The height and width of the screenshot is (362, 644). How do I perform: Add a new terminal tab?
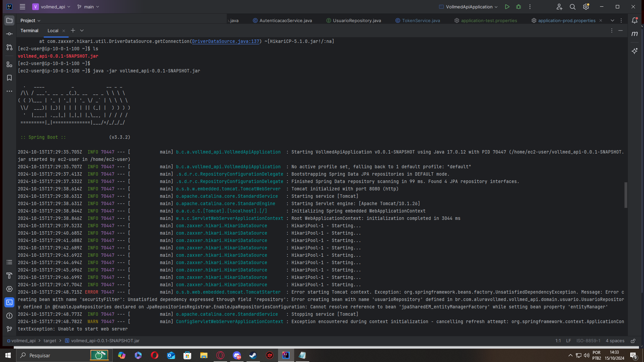73,31
